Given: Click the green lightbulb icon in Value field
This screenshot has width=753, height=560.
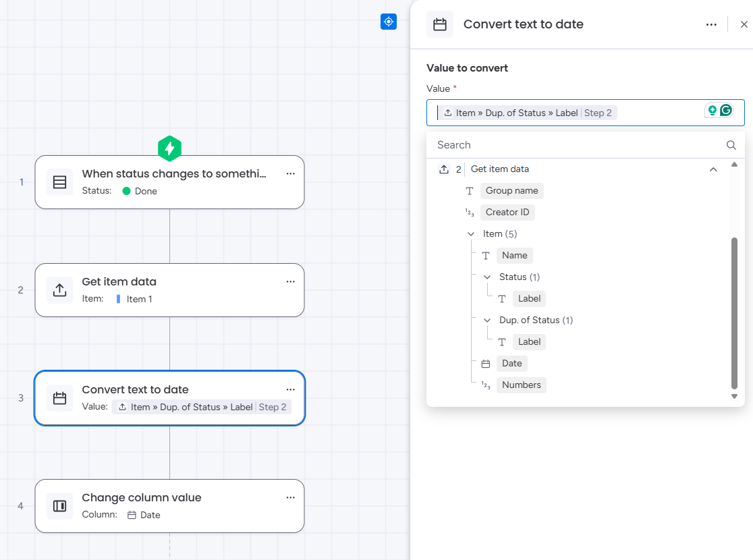Looking at the screenshot, I should point(713,111).
